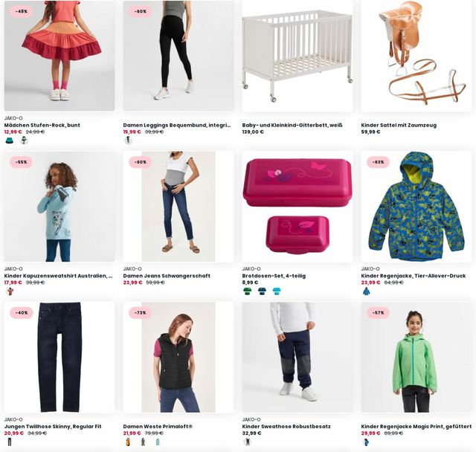
Task: Pick the light blue Brotdosen-Set variant
Action: click(x=277, y=291)
